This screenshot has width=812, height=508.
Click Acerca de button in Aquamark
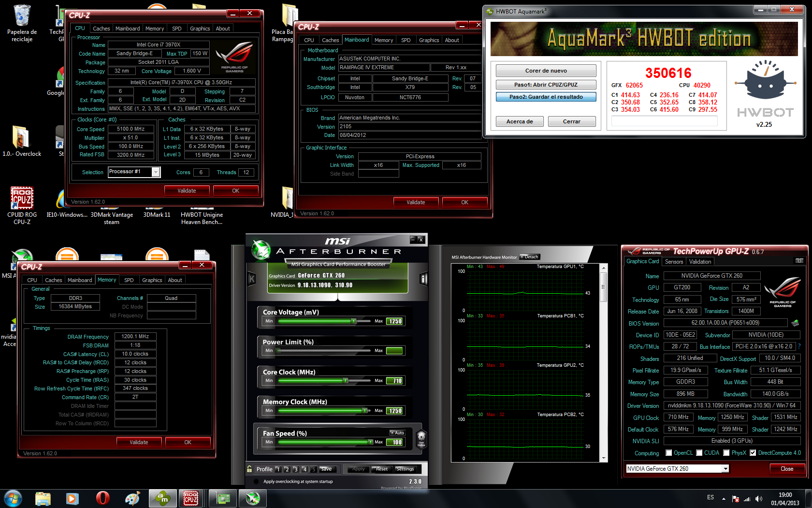[x=520, y=121]
